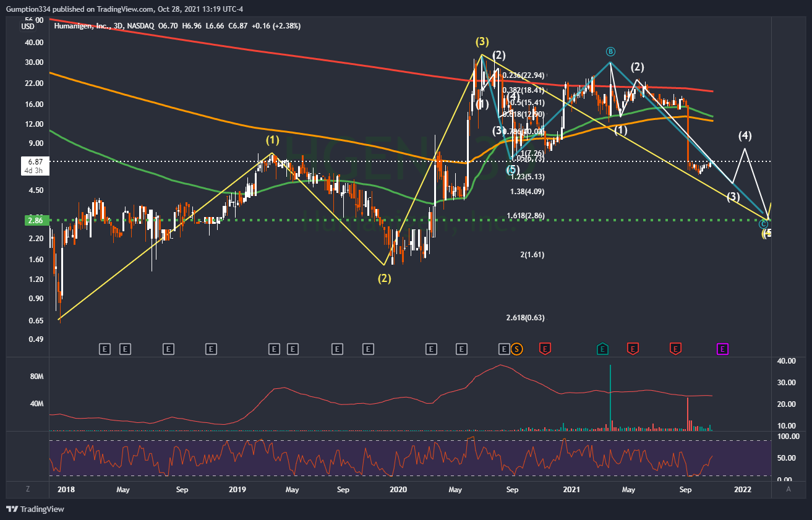
Task: Click the 2021 date axis label
Action: 571,490
